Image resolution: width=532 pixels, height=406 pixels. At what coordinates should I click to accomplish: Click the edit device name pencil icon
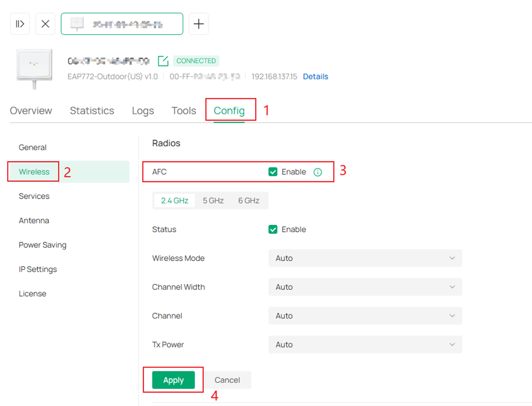163,61
